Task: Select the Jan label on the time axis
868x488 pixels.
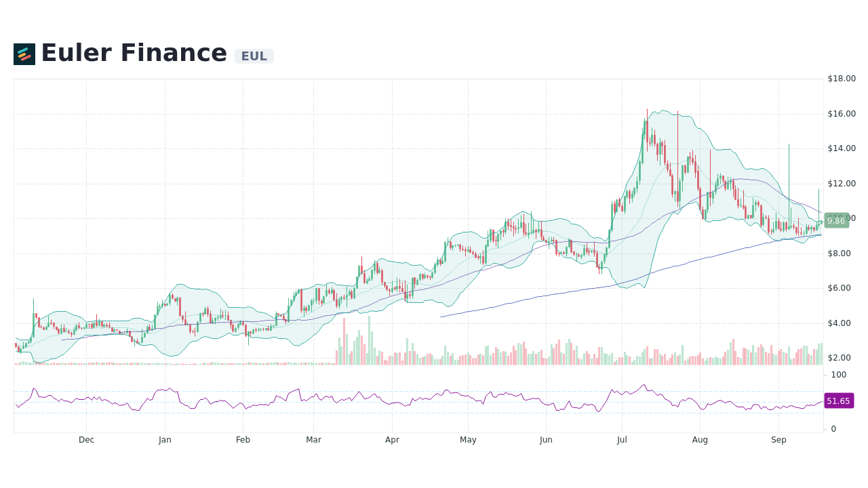Action: click(x=165, y=440)
